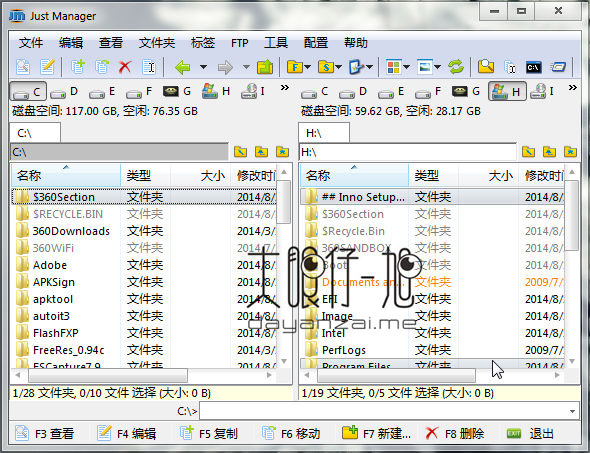Click the picture thumbnail view icon
590x453 pixels.
tap(425, 67)
